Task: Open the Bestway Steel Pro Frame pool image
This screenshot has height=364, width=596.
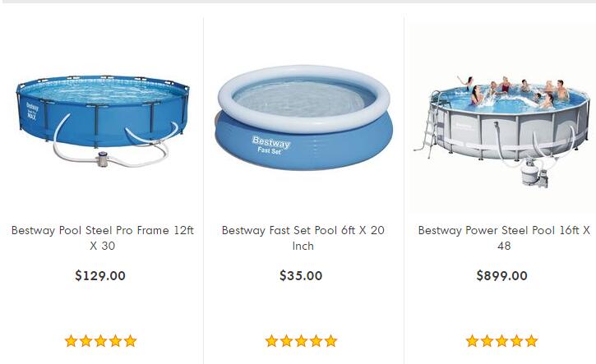Action: 102,119
